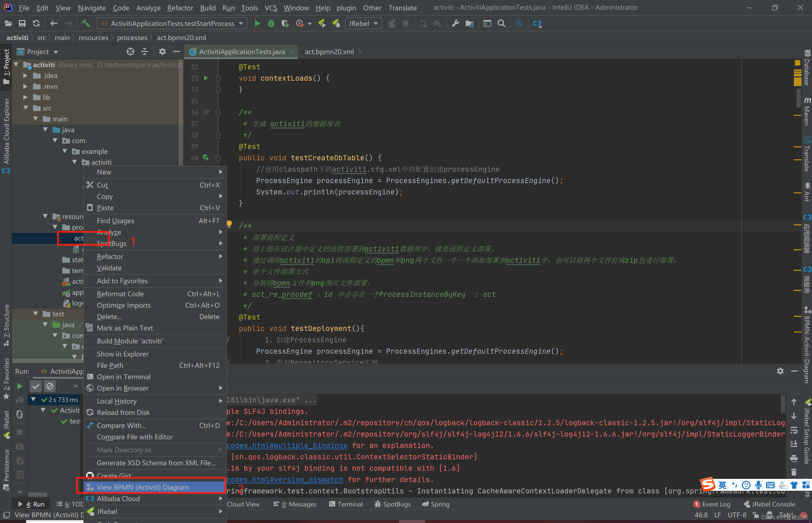Image resolution: width=812 pixels, height=523 pixels.
Task: Open codes.html#version_mismatch console link
Action: click(x=285, y=480)
